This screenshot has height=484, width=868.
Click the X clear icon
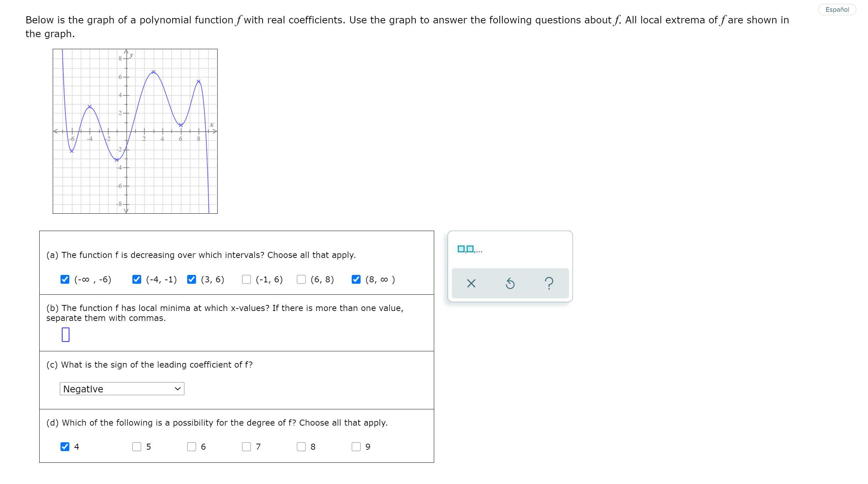tap(471, 283)
